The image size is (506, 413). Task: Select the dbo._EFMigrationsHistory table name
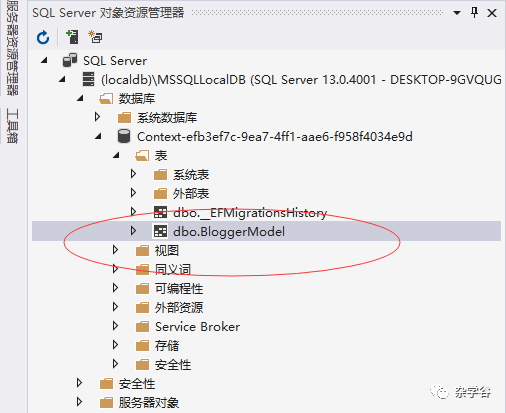pyautogui.click(x=250, y=213)
